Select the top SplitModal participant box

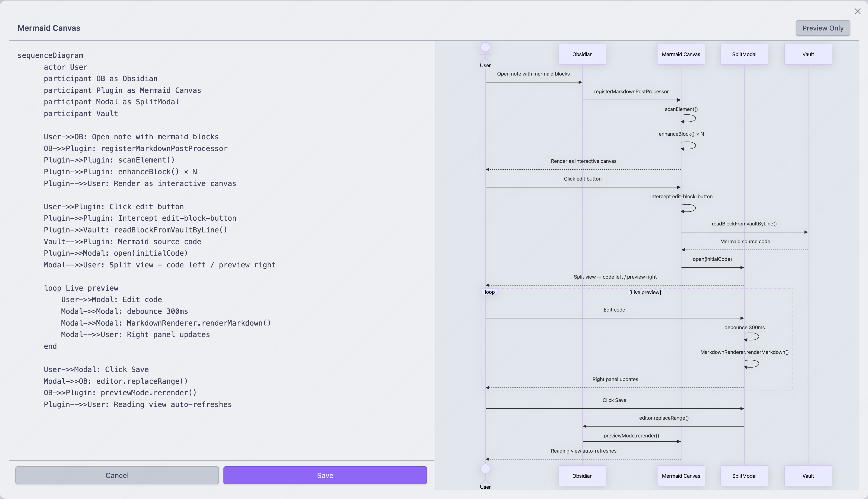[x=744, y=54]
